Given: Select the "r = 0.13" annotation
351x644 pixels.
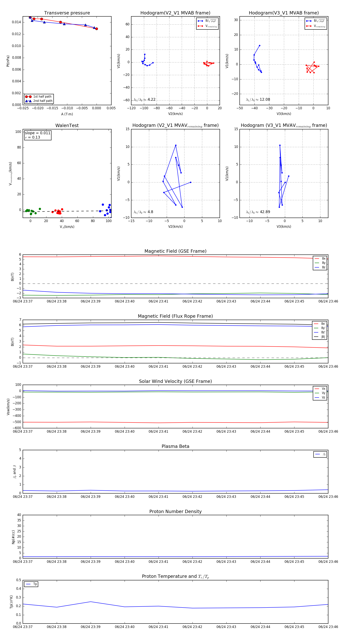Looking at the screenshot, I should pyautogui.click(x=33, y=137).
